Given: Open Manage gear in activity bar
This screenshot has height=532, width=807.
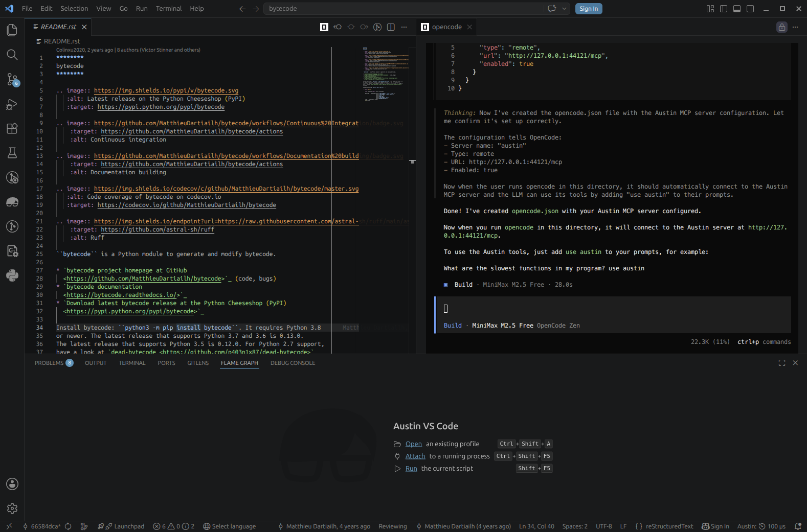Looking at the screenshot, I should click(12, 508).
